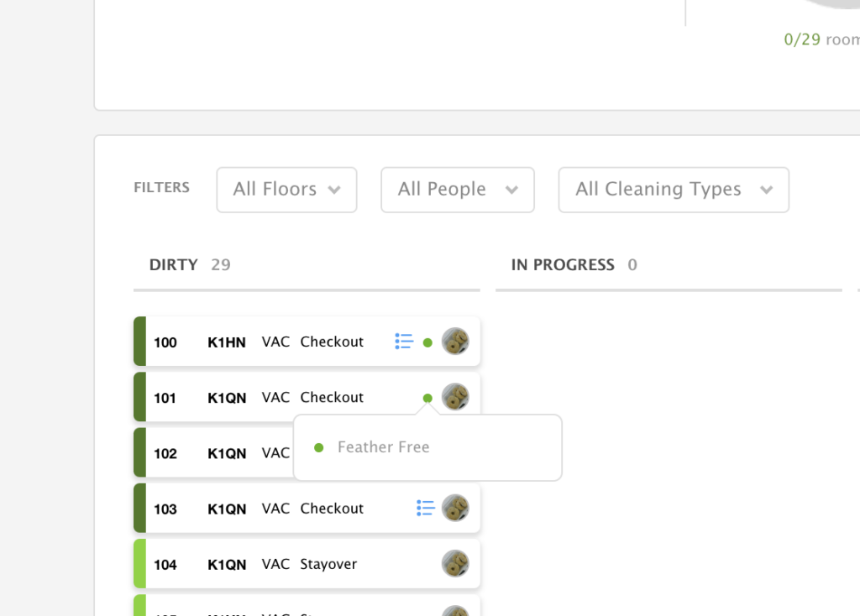
Task: Click the housekeeper avatar on room 104
Action: click(455, 563)
